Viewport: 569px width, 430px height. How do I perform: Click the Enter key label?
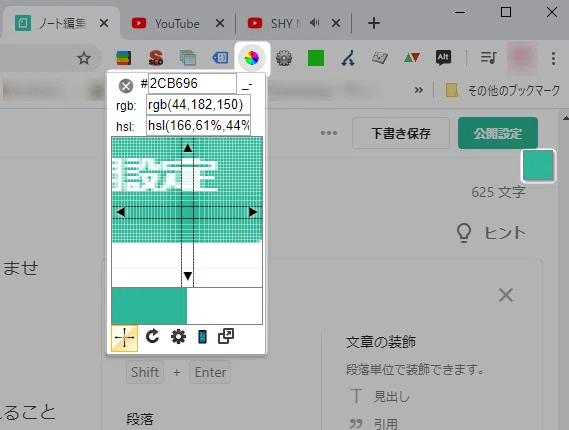(210, 372)
